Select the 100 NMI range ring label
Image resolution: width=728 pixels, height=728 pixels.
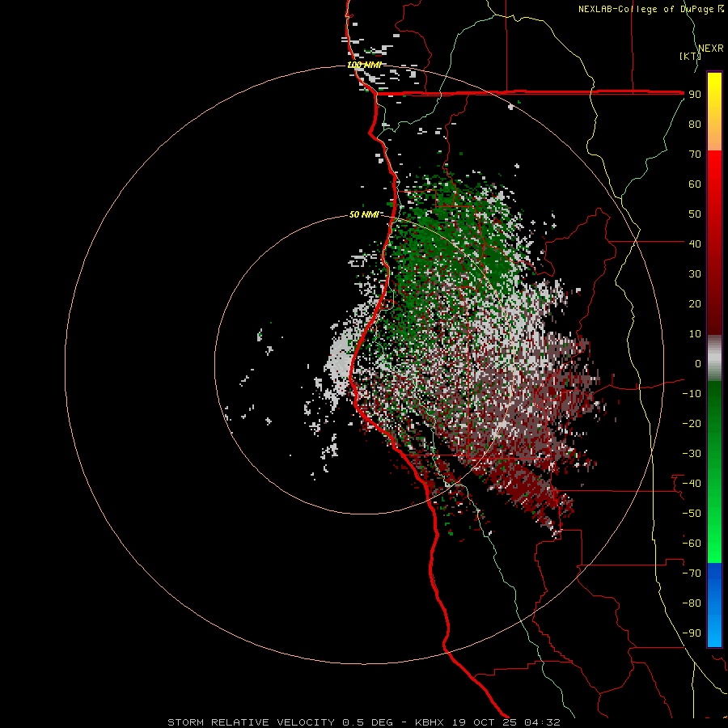pos(365,65)
